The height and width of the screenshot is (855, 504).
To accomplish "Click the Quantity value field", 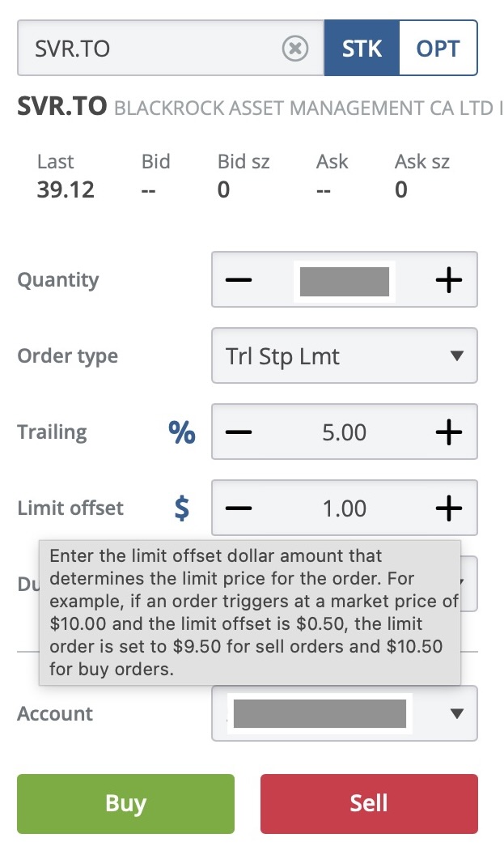I will 345,280.
